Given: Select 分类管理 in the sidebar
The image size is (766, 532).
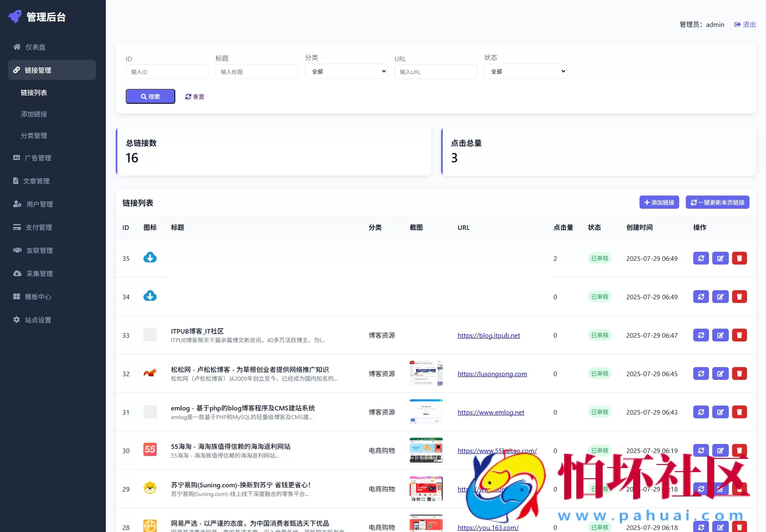Looking at the screenshot, I should point(34,136).
